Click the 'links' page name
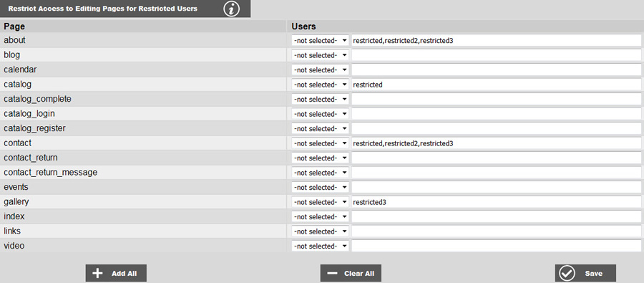644x283 pixels. click(x=12, y=231)
